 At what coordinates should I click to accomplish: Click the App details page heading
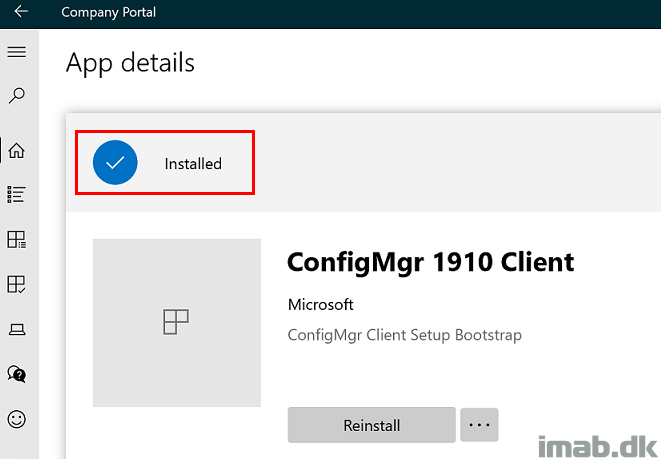point(130,63)
